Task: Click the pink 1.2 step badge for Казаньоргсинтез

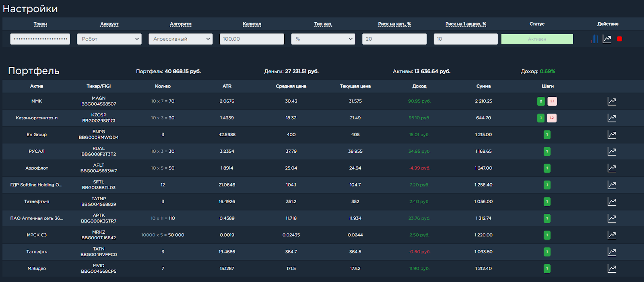Action: pyautogui.click(x=552, y=118)
